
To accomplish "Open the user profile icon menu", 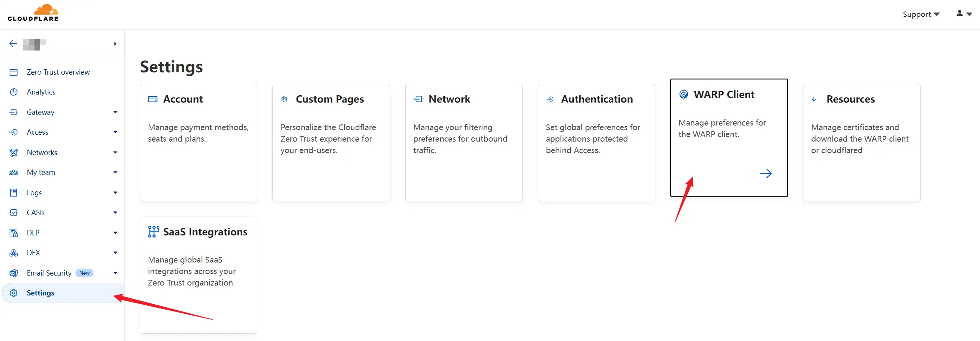I will [x=964, y=14].
